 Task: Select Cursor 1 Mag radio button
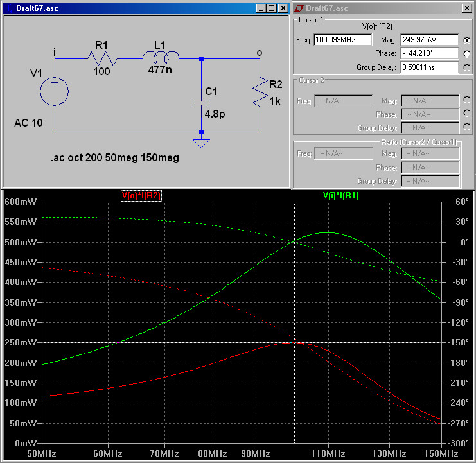coord(467,40)
